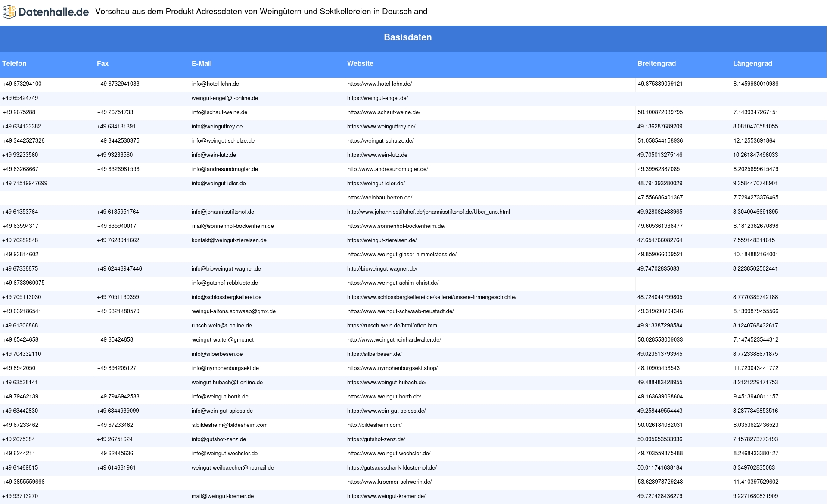827x504 pixels.
Task: Click the Website column header
Action: click(360, 63)
